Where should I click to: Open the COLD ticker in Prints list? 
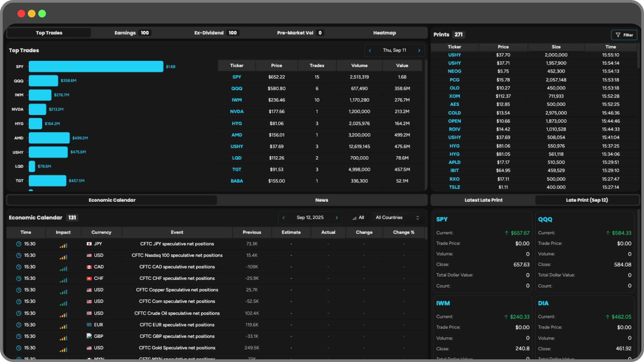coord(454,113)
